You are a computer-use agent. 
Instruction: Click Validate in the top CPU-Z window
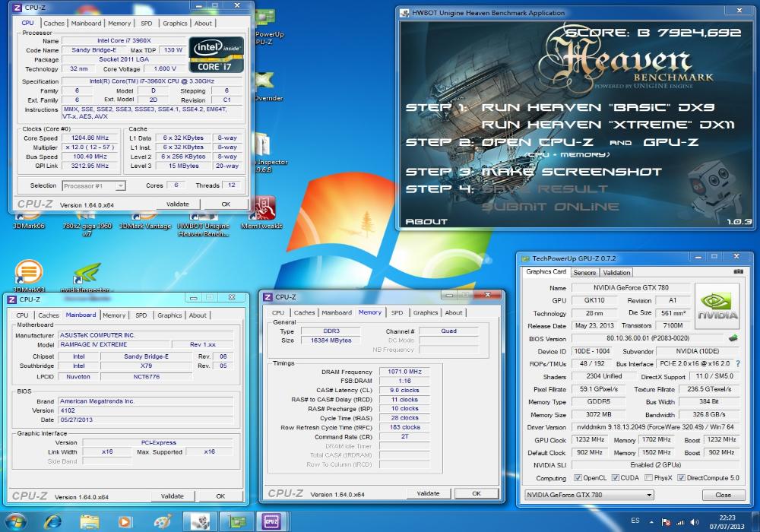pyautogui.click(x=177, y=204)
